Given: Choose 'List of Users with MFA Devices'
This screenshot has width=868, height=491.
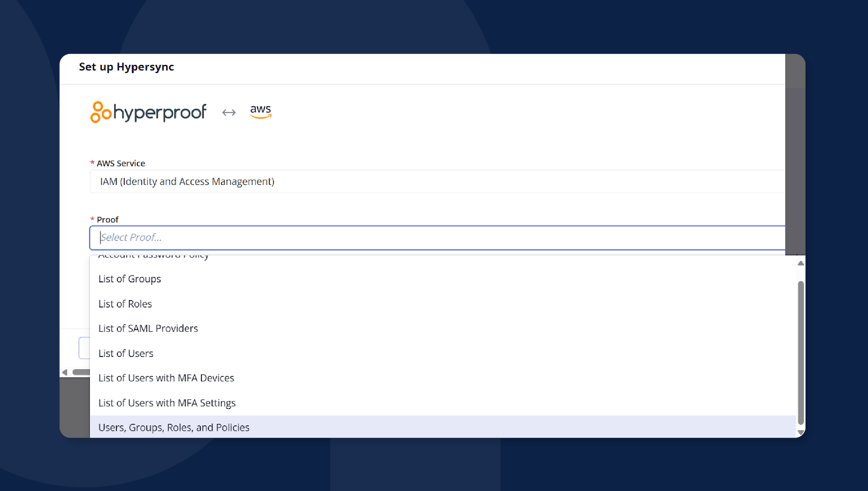Looking at the screenshot, I should point(443,378).
